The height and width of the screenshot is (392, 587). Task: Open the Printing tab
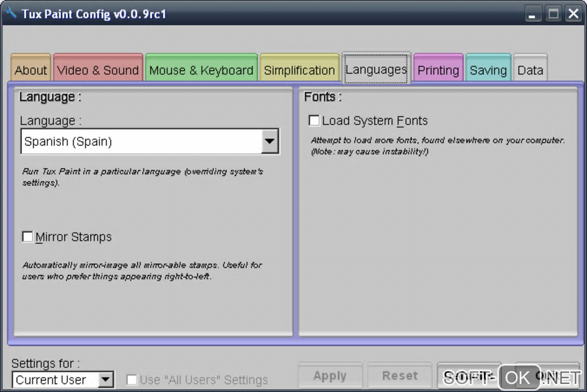click(x=439, y=68)
